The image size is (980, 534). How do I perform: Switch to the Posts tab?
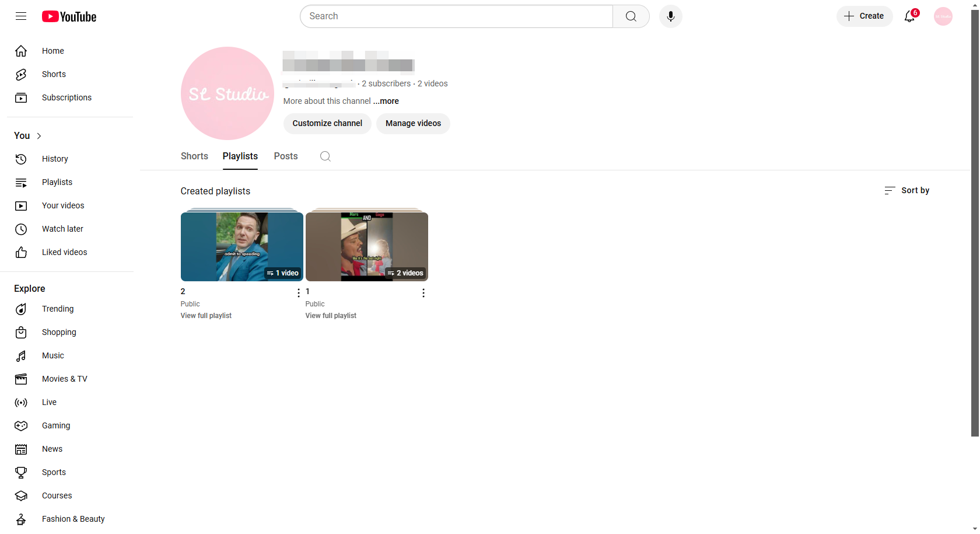285,156
